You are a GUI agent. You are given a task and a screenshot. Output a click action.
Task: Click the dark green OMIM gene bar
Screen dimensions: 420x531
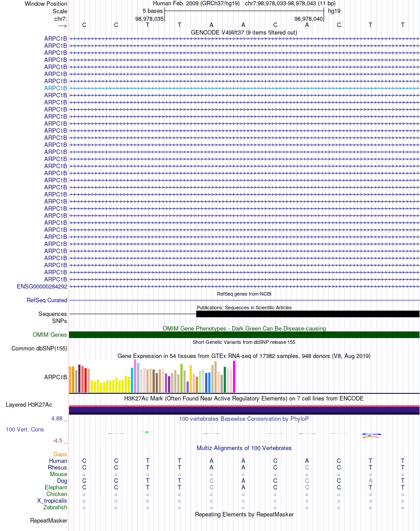[244, 335]
